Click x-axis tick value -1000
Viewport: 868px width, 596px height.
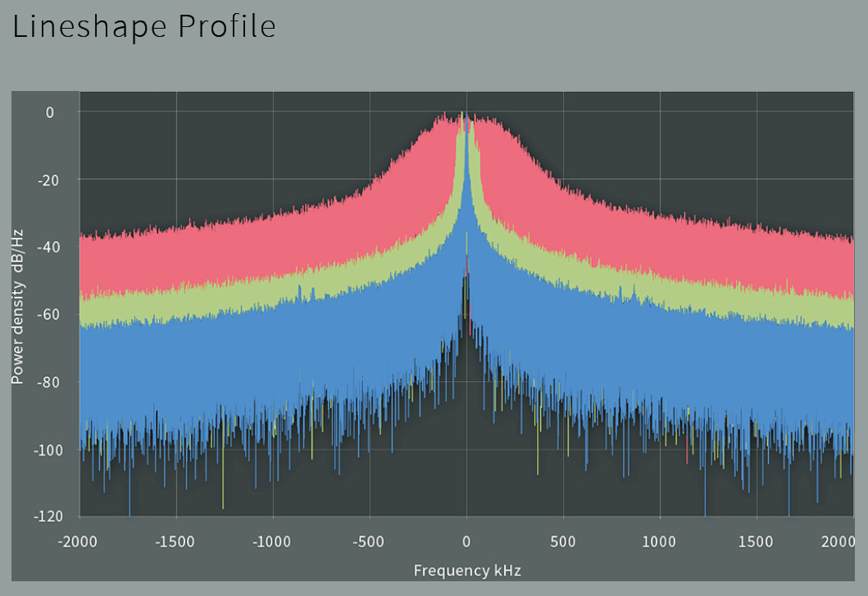(x=271, y=542)
